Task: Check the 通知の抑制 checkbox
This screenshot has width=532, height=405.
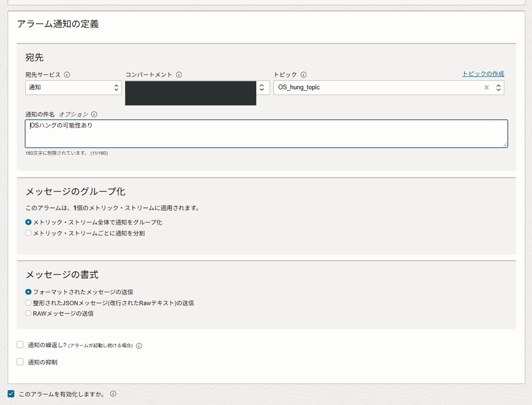Action: tap(20, 362)
